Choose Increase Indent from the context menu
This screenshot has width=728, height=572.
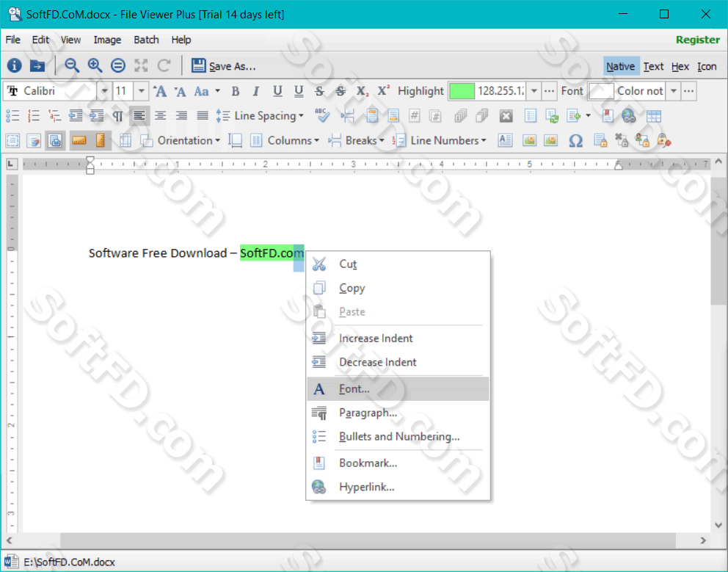pyautogui.click(x=398, y=339)
